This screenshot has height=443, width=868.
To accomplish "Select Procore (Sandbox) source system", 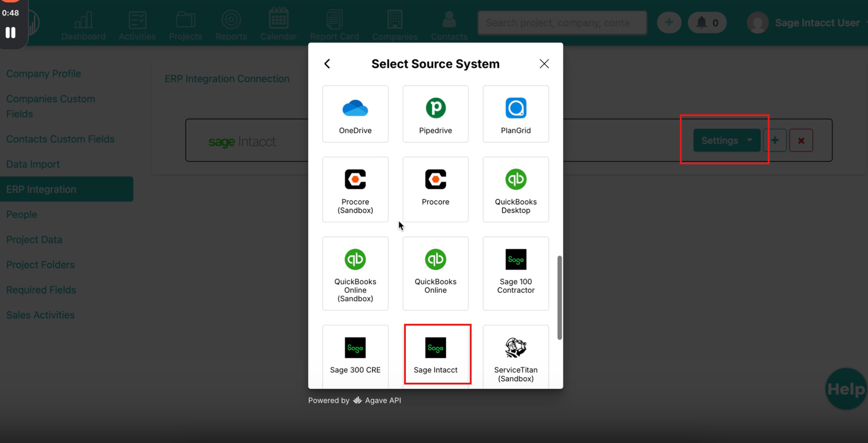I will point(355,189).
